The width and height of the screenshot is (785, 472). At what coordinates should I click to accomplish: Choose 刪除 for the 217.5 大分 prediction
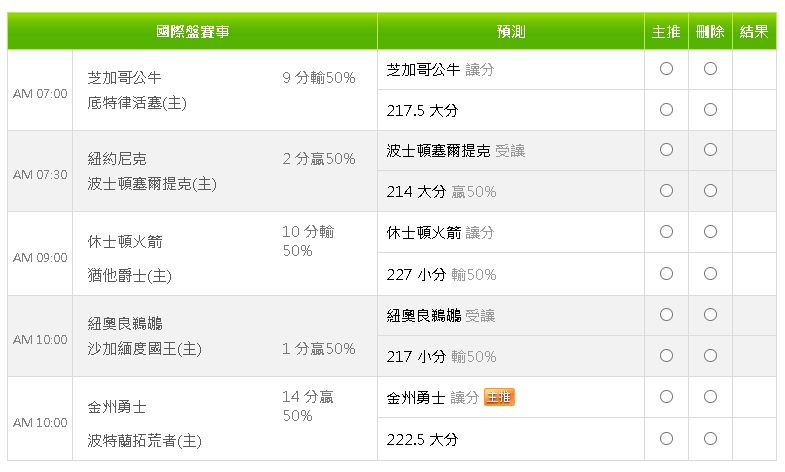pyautogui.click(x=710, y=110)
